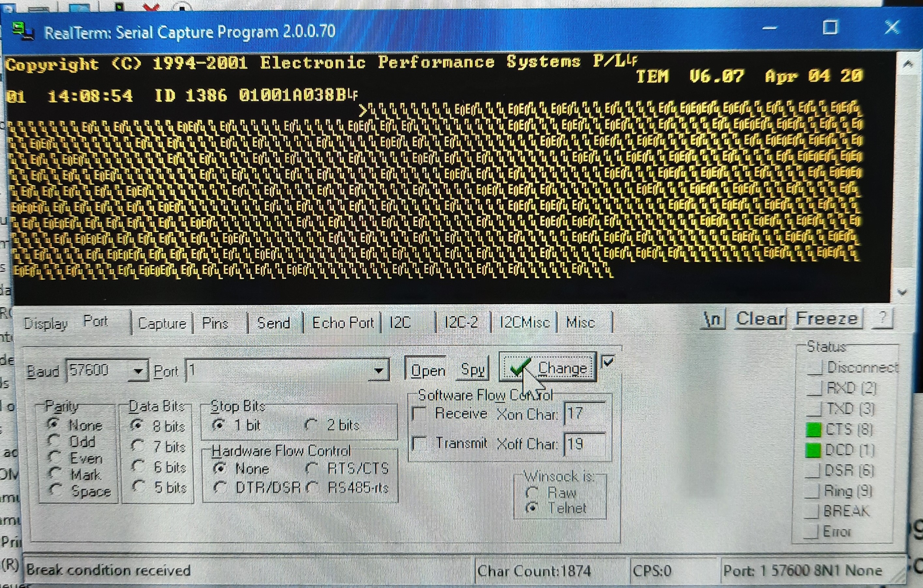Switch to the Pins tab
The height and width of the screenshot is (588, 923).
(x=215, y=323)
